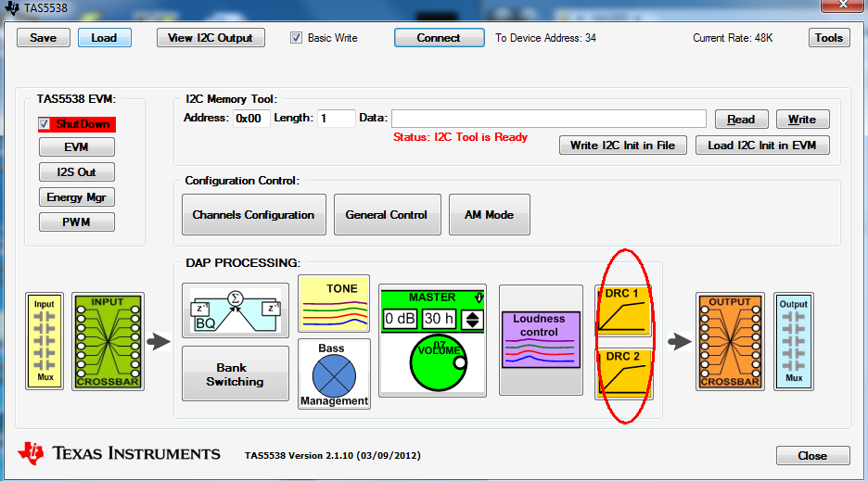Open Energy Mgr settings
This screenshot has height=481, width=868.
[x=76, y=197]
